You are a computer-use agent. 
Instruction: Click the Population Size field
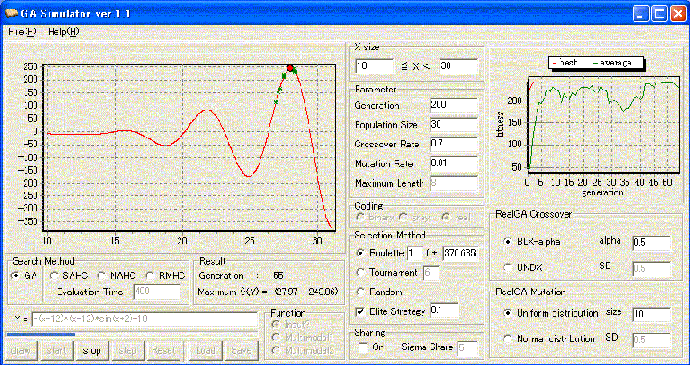pyautogui.click(x=454, y=125)
